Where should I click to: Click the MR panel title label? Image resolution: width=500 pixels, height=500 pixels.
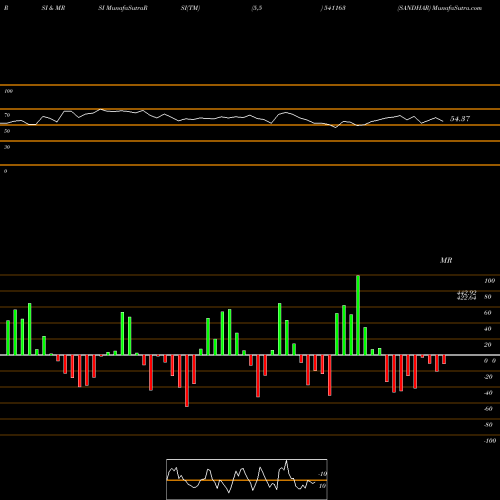coord(446,260)
